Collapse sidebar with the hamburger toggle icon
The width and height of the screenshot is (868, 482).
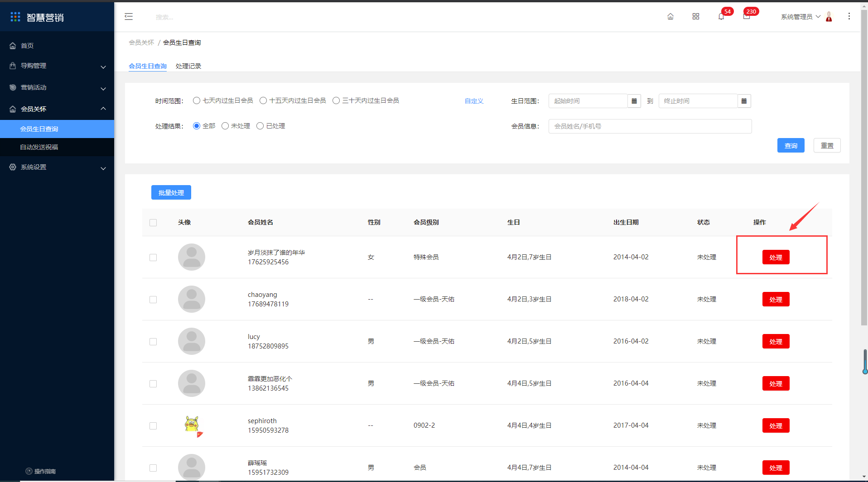click(129, 17)
